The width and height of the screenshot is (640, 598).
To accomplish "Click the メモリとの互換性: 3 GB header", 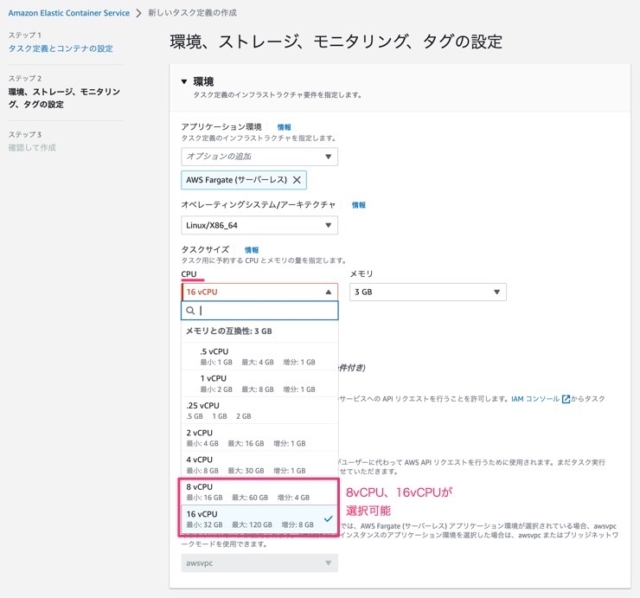I will (x=229, y=331).
